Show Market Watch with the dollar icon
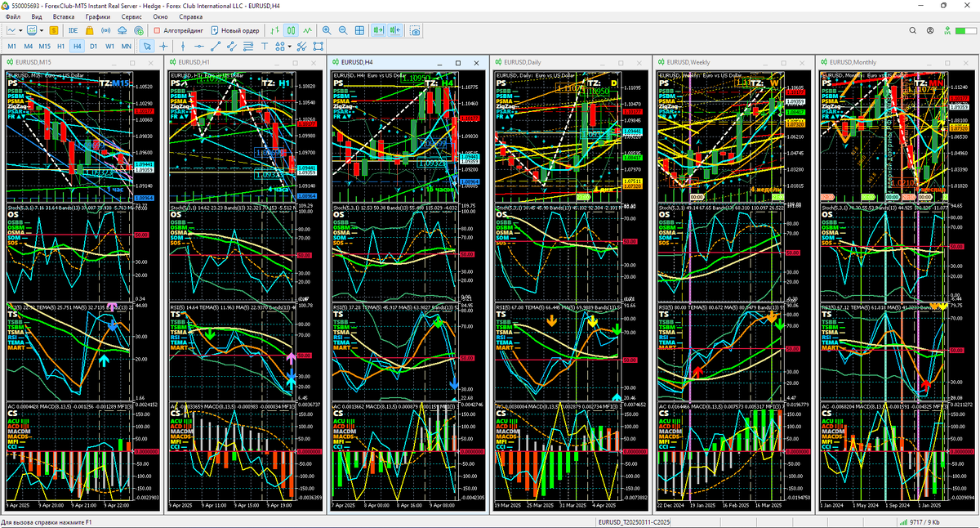The image size is (980, 528). (x=54, y=30)
